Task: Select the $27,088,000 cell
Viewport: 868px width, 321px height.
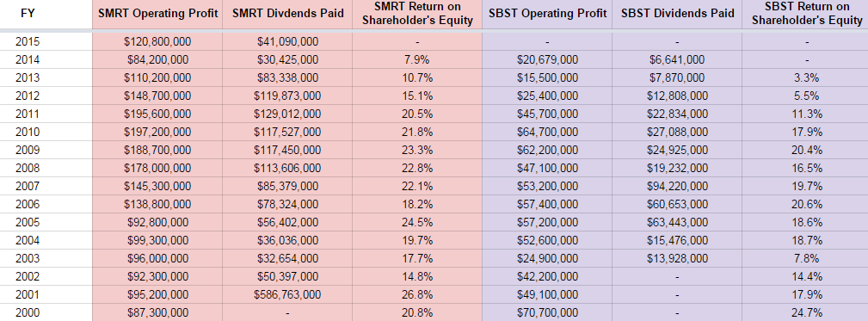Action: click(x=678, y=133)
